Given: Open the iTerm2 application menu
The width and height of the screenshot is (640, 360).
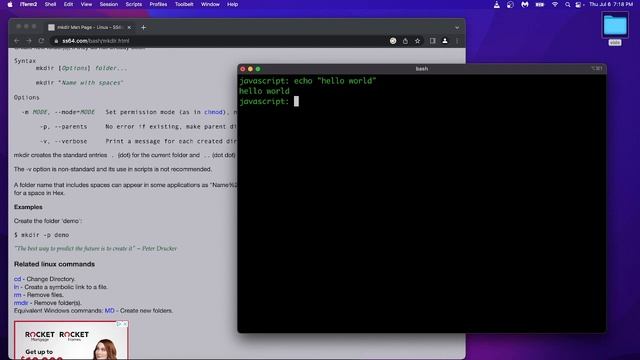Looking at the screenshot, I should click(29, 4).
